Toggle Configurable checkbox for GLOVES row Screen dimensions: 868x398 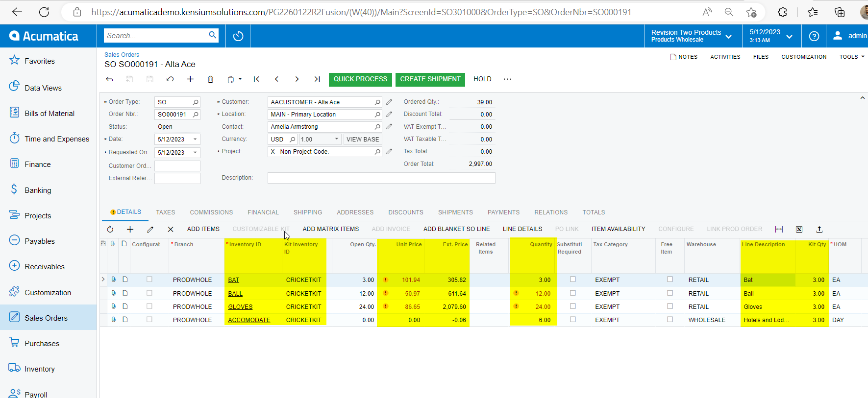point(149,306)
